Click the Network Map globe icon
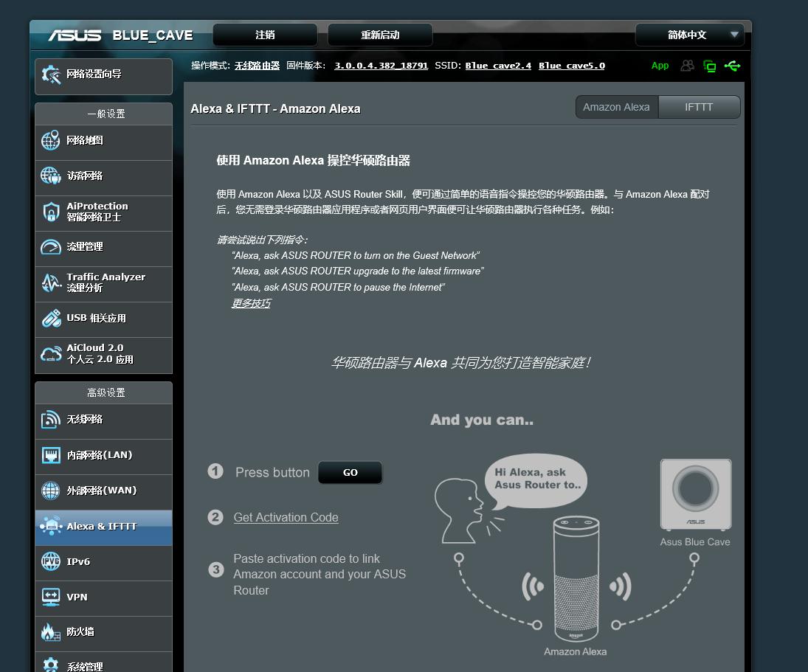This screenshot has height=672, width=808. click(x=50, y=141)
